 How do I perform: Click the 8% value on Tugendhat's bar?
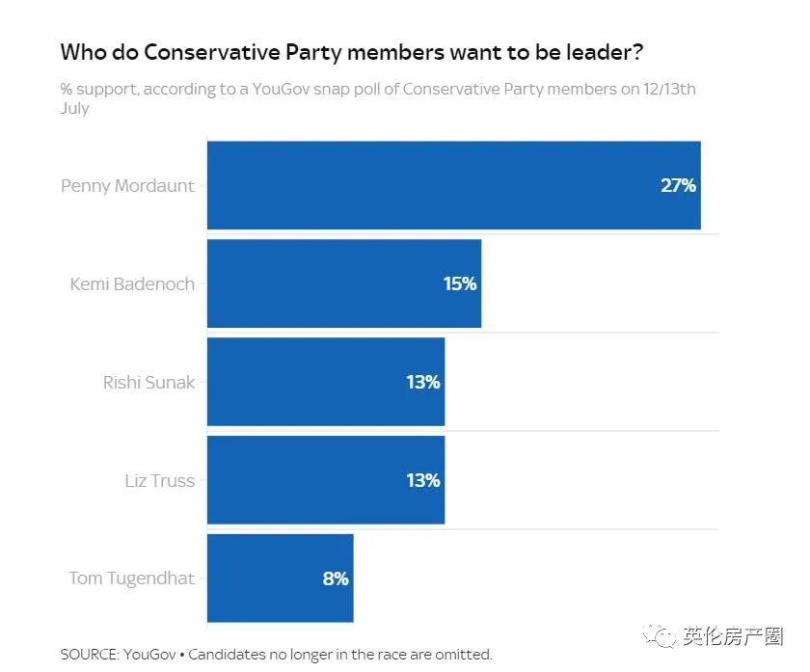coord(335,578)
